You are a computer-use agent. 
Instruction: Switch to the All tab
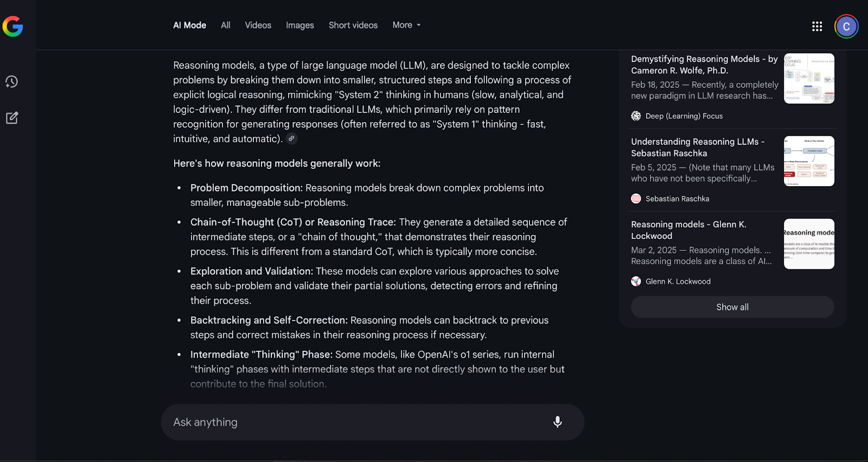(226, 25)
